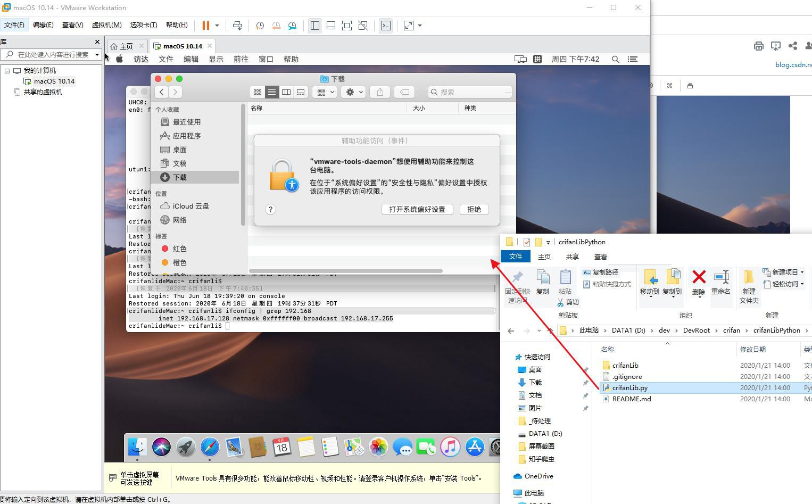Collapse the 我的计算机 tree node
Image resolution: width=812 pixels, height=504 pixels.
[x=7, y=70]
